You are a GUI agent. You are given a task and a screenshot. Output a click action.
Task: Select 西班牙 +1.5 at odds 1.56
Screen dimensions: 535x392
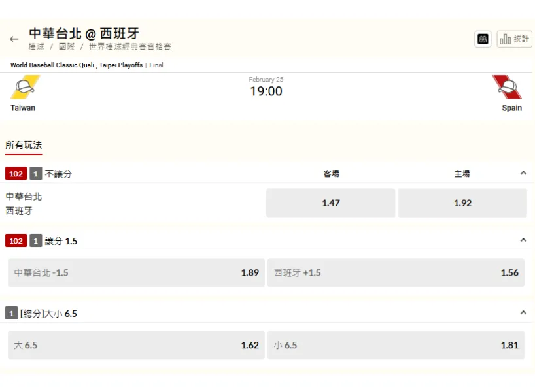click(397, 272)
